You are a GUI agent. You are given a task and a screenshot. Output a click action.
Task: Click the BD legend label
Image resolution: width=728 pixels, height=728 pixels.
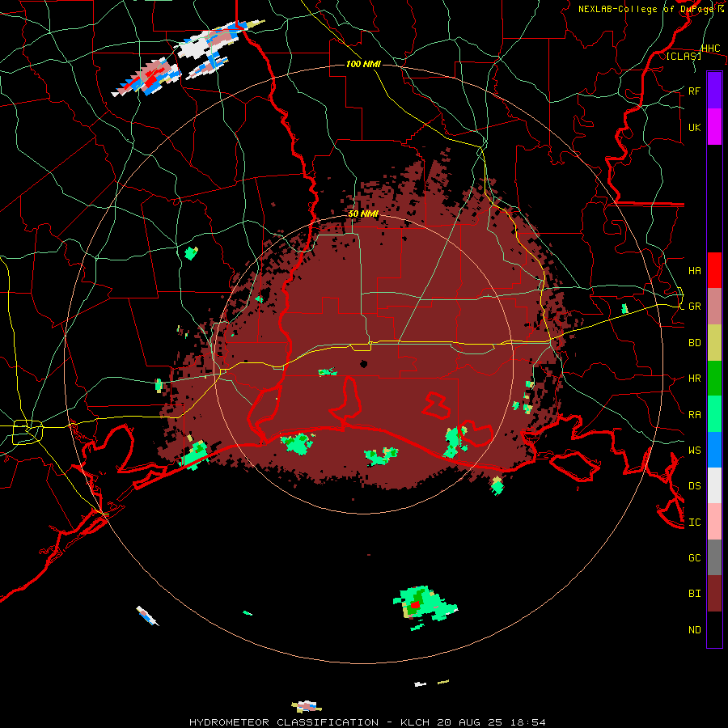tap(695, 343)
